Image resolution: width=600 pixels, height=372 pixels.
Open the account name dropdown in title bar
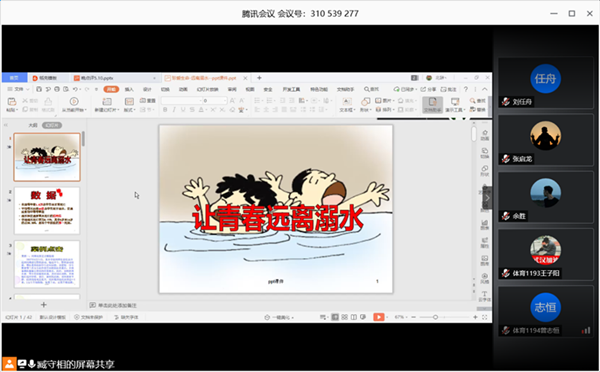point(440,78)
